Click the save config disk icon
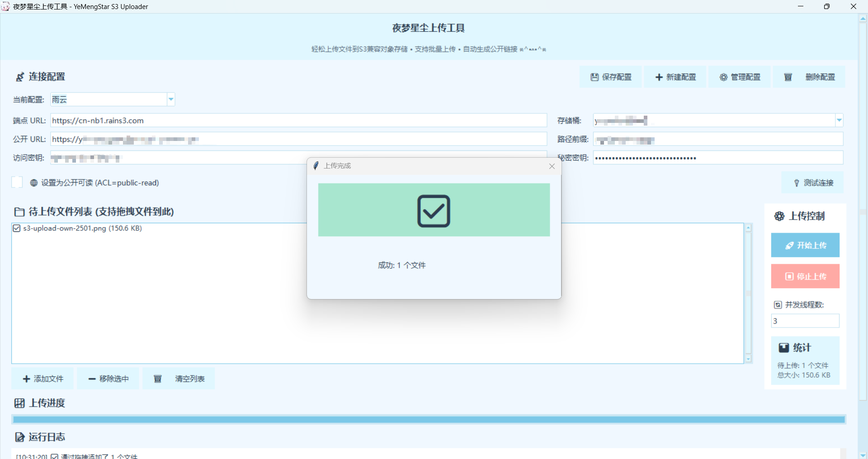Image resolution: width=868 pixels, height=459 pixels. [x=594, y=77]
